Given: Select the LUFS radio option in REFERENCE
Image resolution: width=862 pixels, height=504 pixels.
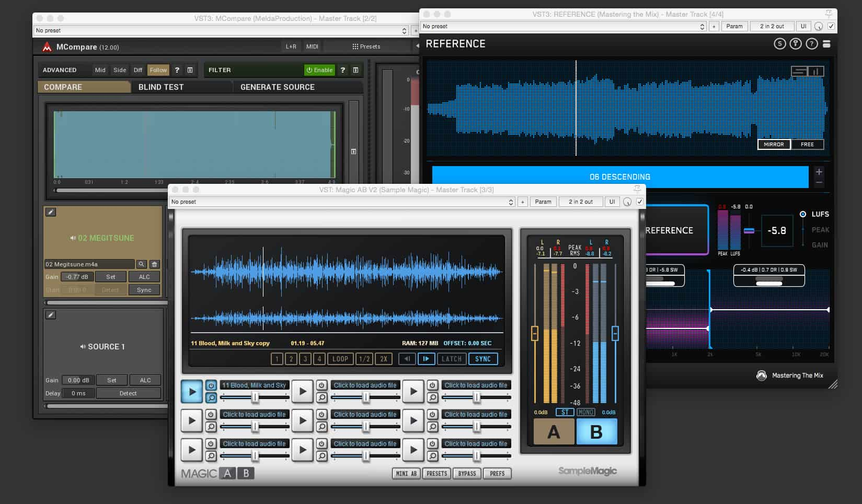Looking at the screenshot, I should click(803, 214).
